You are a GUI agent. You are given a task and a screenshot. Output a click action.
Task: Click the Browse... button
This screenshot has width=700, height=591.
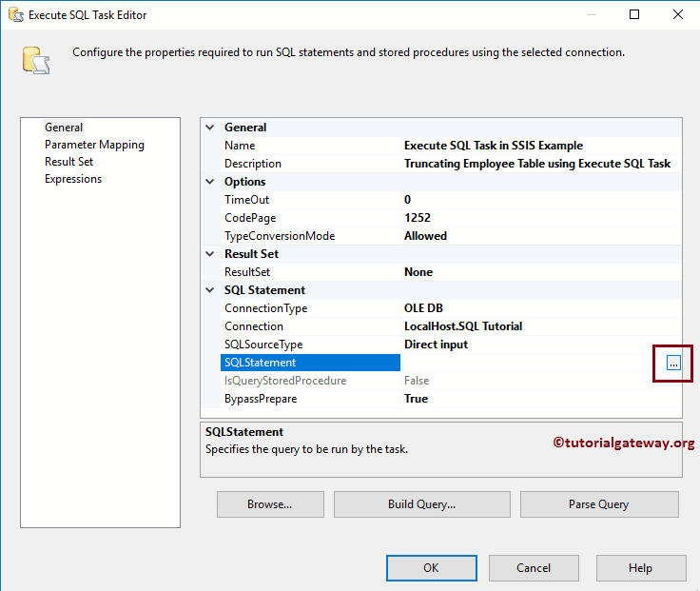(270, 504)
